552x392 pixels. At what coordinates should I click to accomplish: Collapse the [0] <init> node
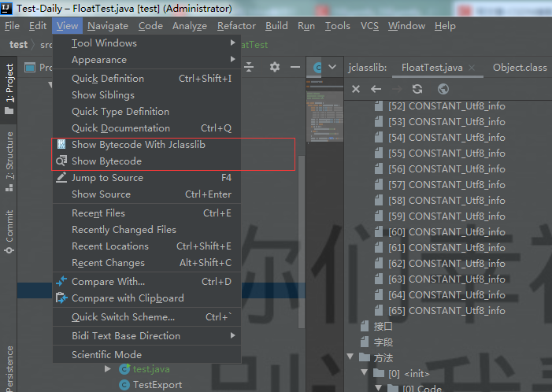coord(365,372)
